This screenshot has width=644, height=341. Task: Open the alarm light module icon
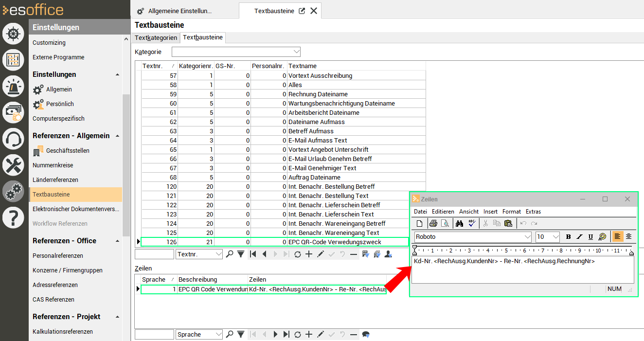coord(13,86)
